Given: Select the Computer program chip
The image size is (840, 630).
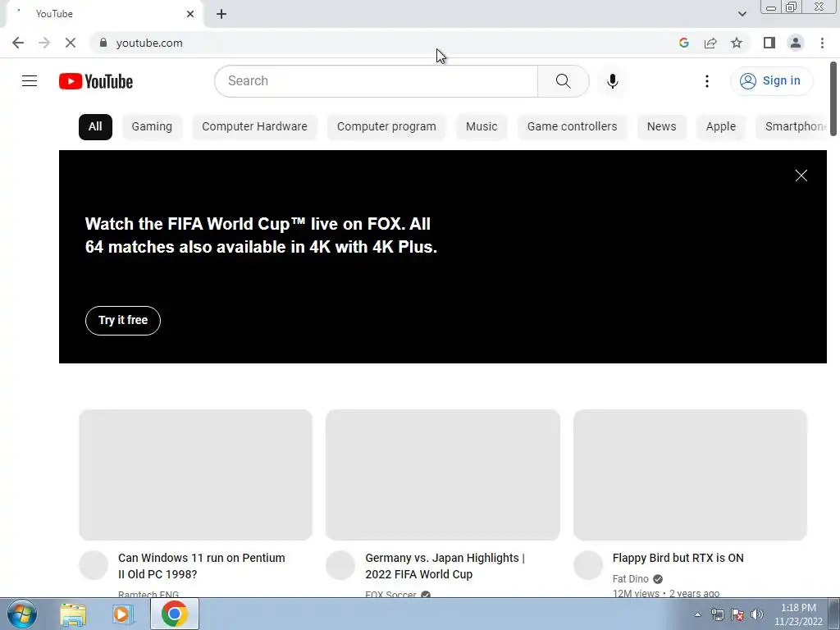Looking at the screenshot, I should [x=386, y=127].
